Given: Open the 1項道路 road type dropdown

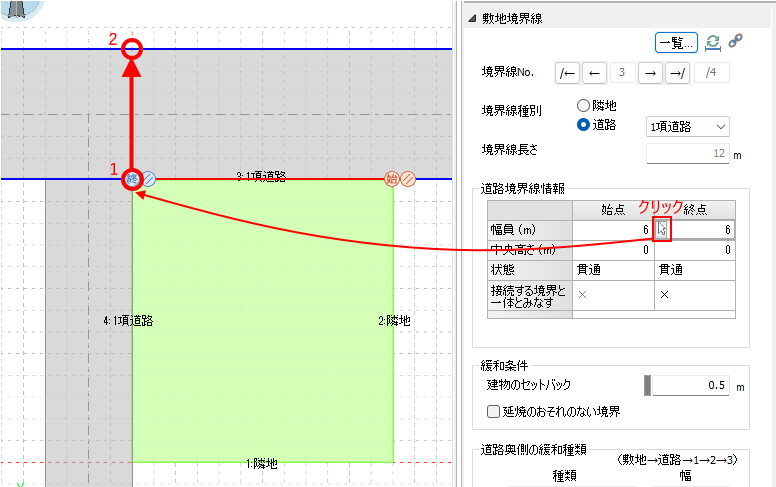Looking at the screenshot, I should pos(688,126).
